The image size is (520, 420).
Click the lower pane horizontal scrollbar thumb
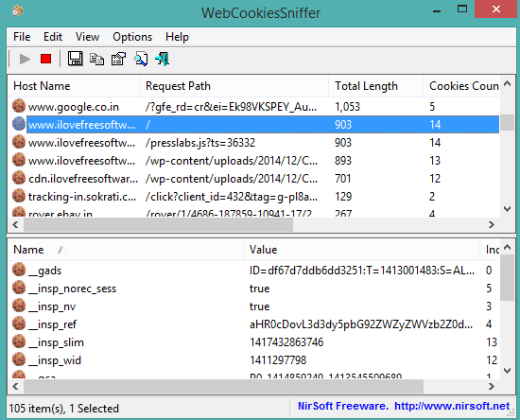coord(223,386)
